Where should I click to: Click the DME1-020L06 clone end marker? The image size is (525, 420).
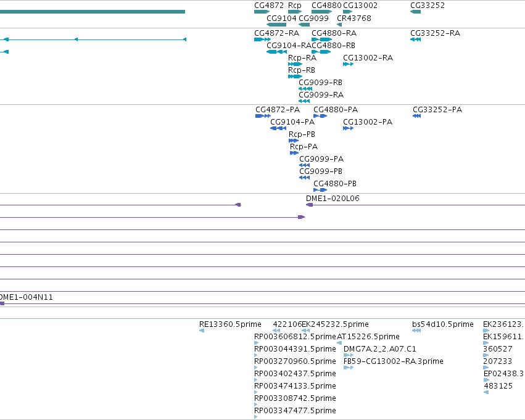tap(310, 205)
